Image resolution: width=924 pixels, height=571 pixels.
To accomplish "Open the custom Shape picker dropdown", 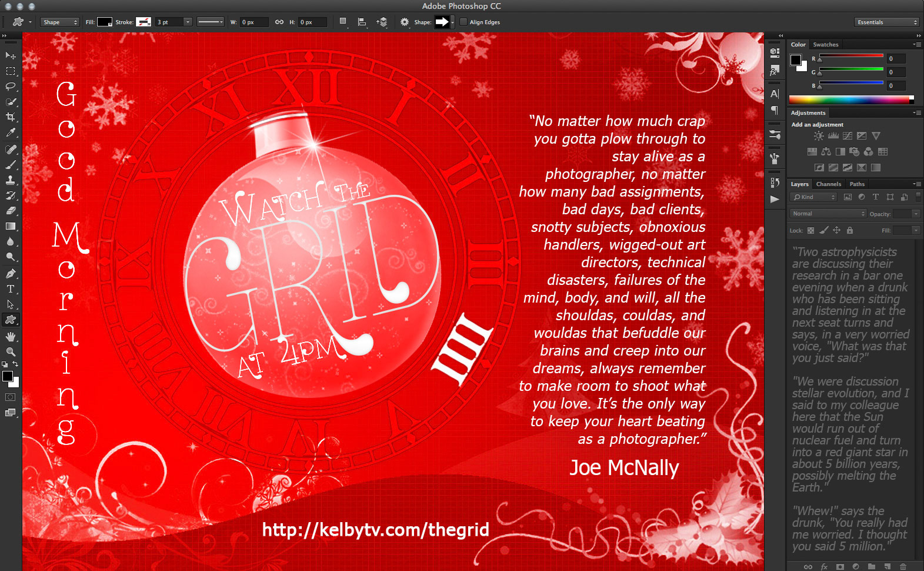I will click(452, 22).
